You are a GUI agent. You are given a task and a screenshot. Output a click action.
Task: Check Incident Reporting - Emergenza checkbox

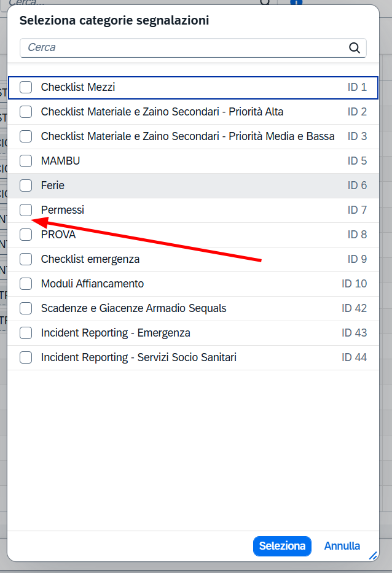(x=26, y=333)
